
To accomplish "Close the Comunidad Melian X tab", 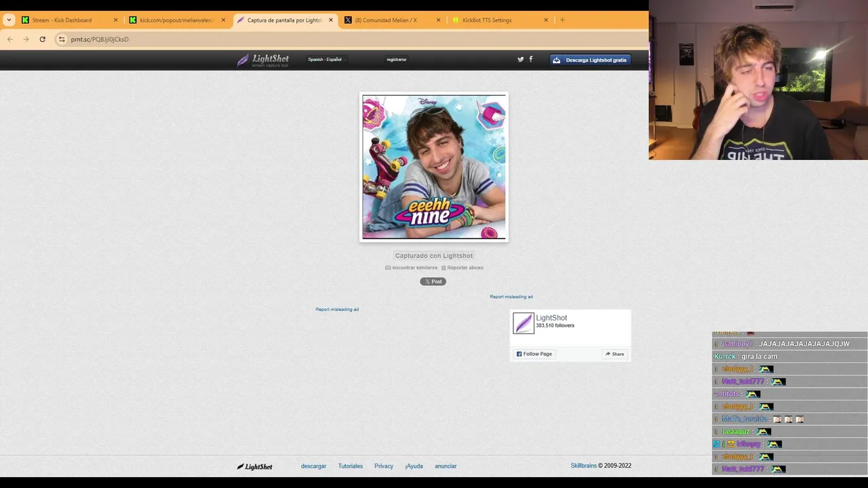I will 438,20.
